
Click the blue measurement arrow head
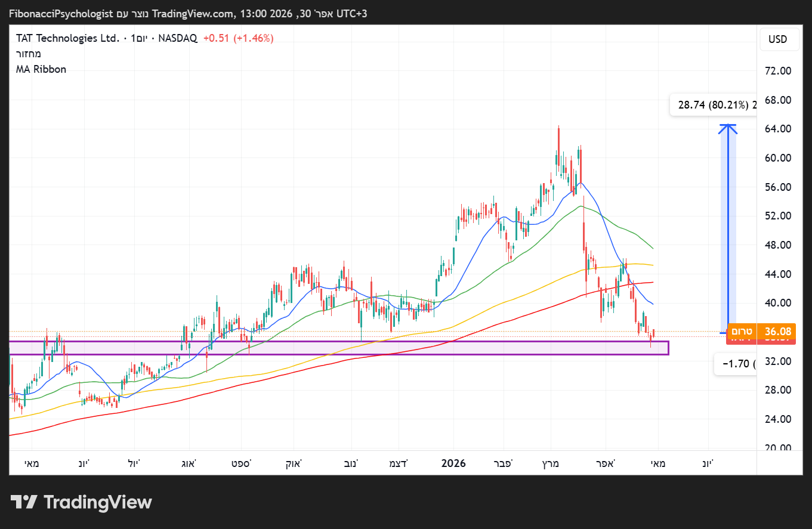point(727,128)
